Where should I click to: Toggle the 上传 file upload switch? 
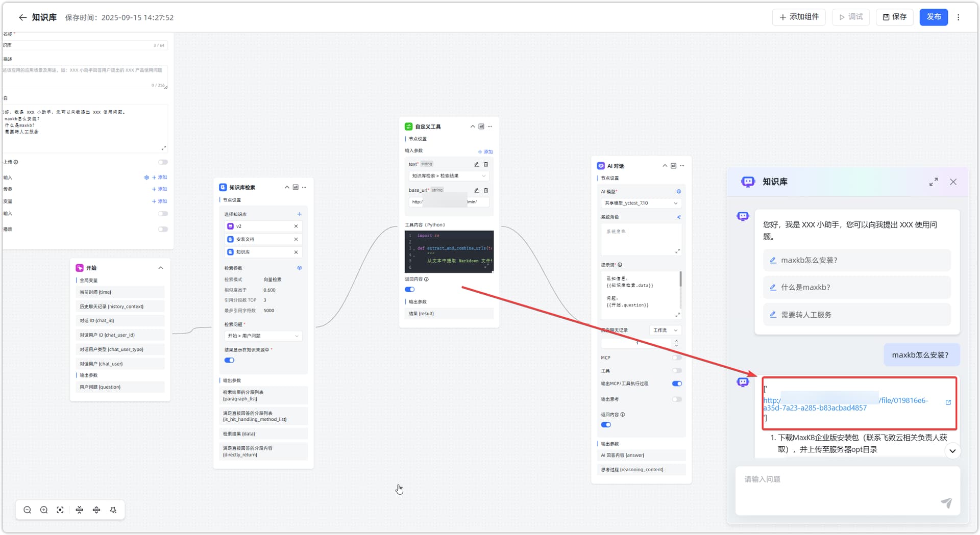point(163,162)
